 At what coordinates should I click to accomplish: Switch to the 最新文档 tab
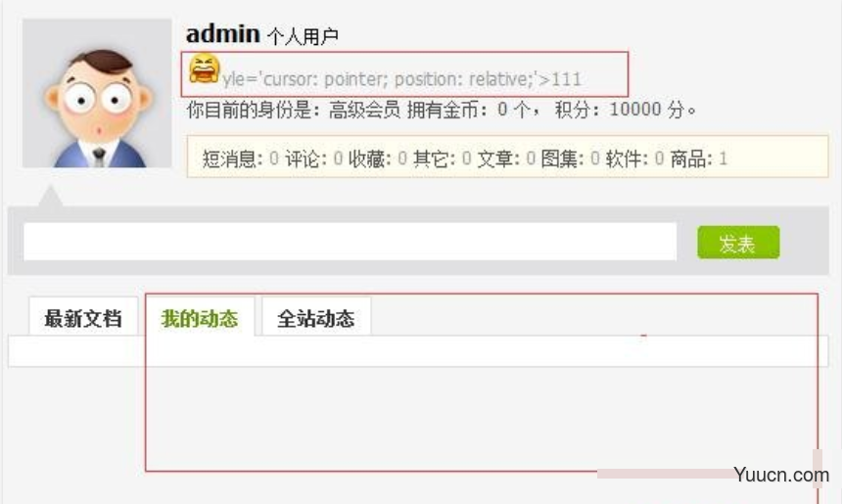click(83, 317)
